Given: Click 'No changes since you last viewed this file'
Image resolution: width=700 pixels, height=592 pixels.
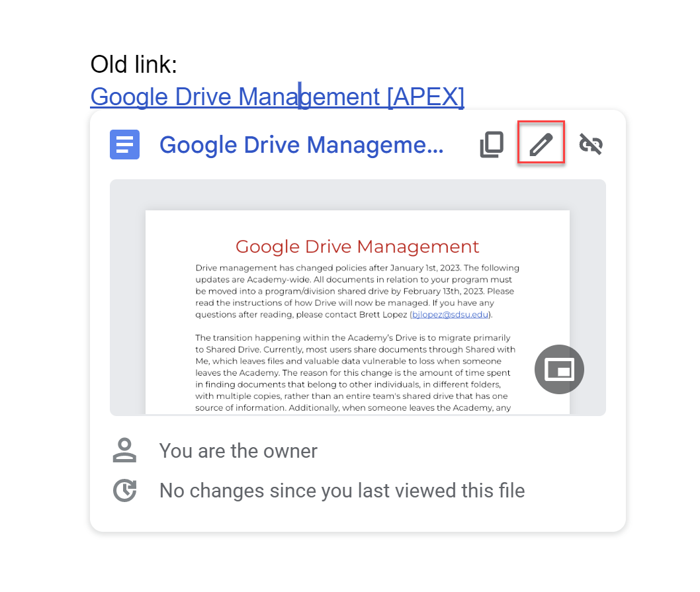Looking at the screenshot, I should 342,491.
